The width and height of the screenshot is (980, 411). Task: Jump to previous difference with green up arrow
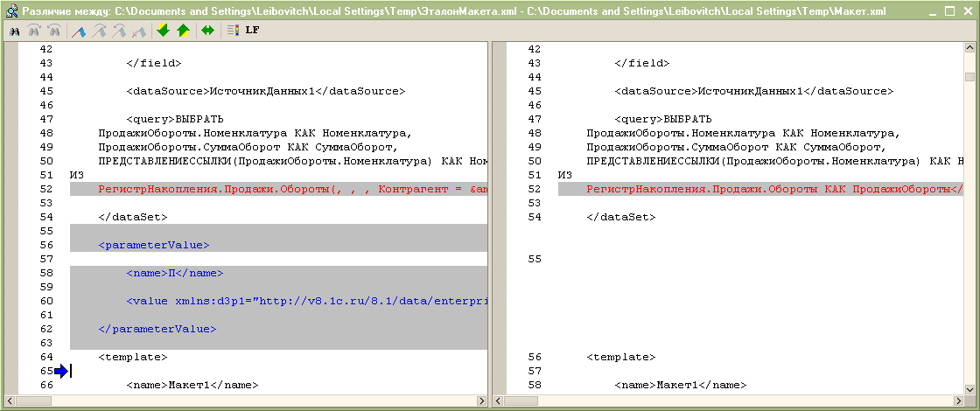[182, 31]
